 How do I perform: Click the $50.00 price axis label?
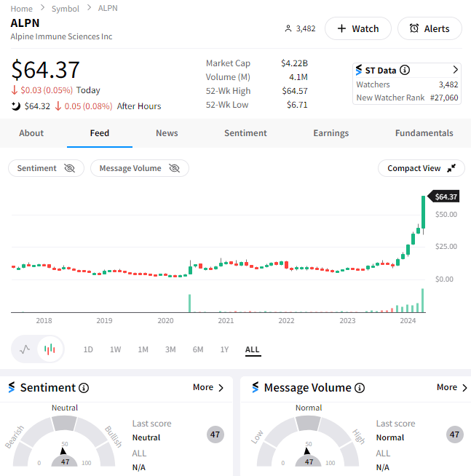click(446, 214)
